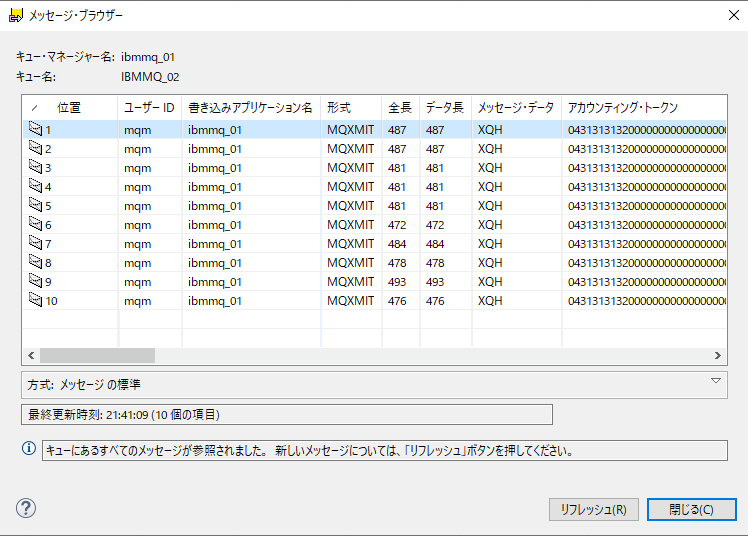
Task: Click MQXMIT format in row 5
Action: 350,206
